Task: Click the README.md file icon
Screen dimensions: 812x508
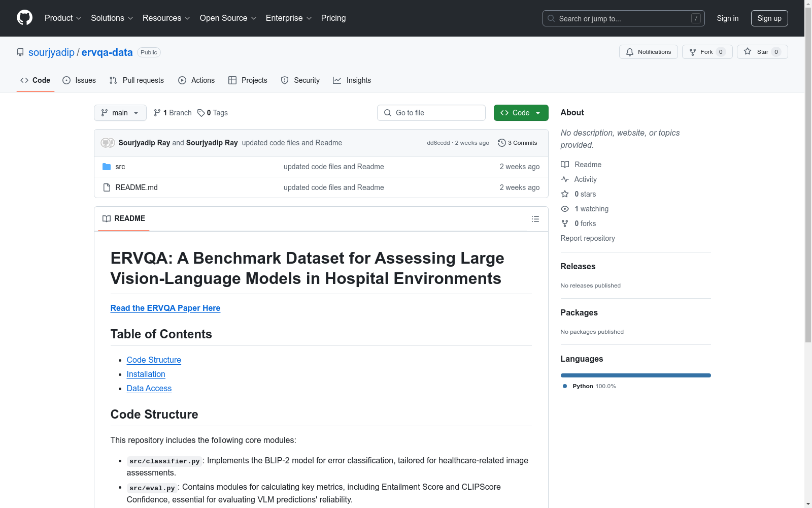Action: tap(107, 187)
